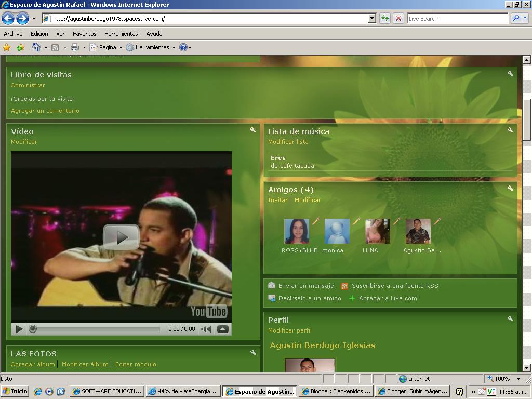The image size is (532, 399).
Task: Mute the video player volume
Action: (207, 328)
